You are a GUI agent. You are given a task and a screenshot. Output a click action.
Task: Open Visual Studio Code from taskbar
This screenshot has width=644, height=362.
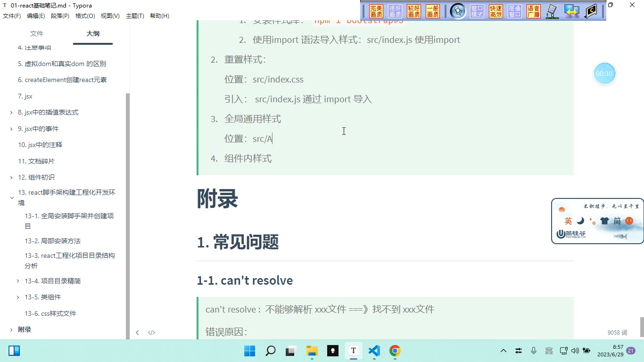[374, 351]
